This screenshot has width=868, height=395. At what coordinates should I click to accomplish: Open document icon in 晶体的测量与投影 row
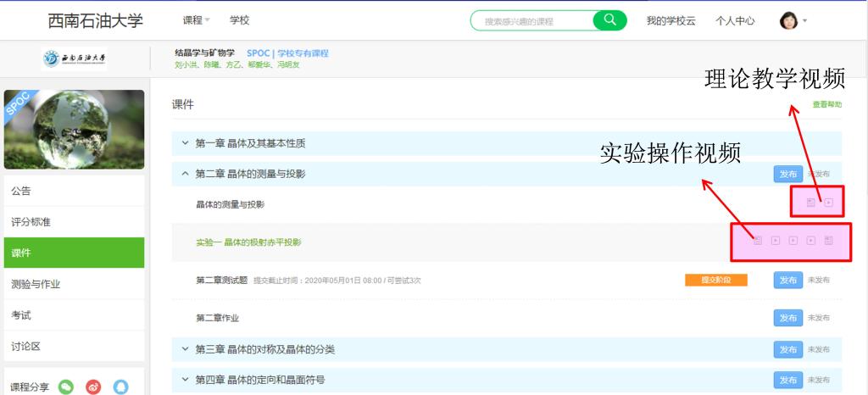810,203
